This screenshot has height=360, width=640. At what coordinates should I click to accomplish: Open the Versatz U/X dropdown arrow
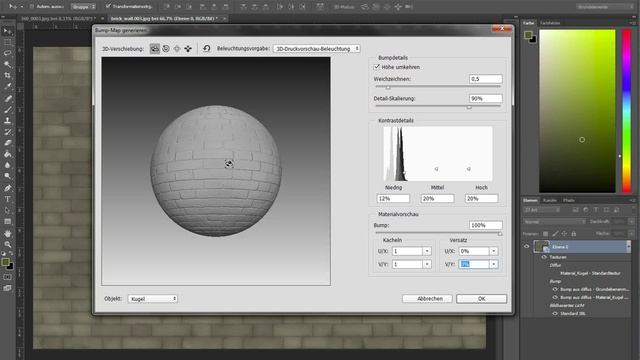point(494,251)
